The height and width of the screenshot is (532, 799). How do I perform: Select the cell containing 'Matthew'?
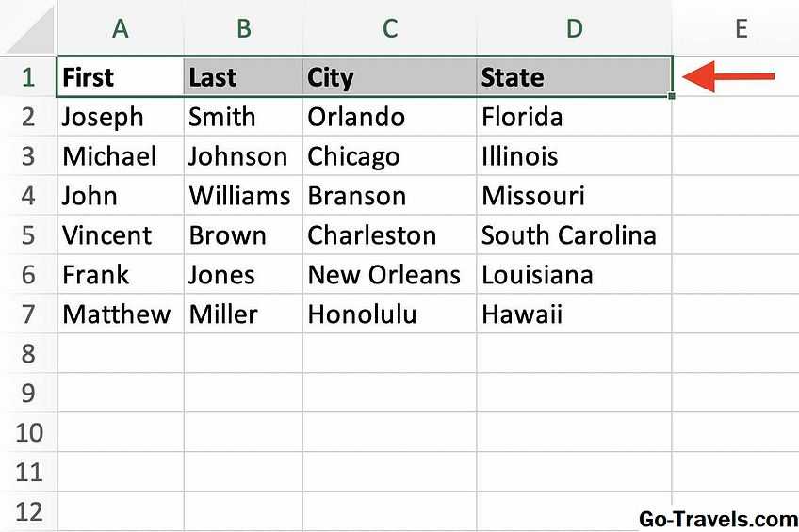[x=120, y=314]
